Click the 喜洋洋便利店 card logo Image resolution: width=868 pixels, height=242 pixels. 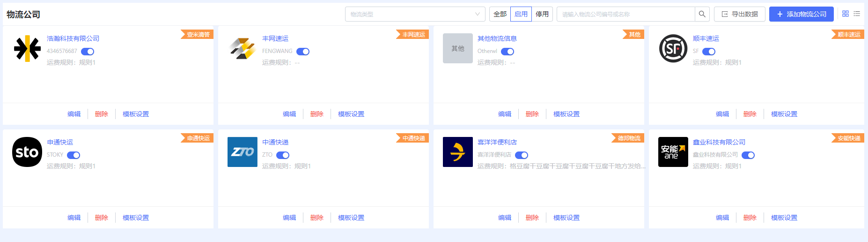coord(458,152)
